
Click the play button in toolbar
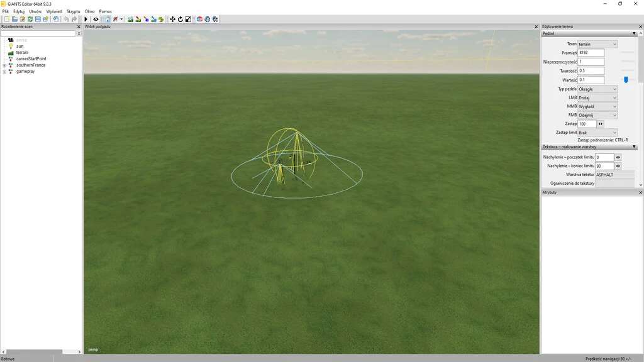click(86, 19)
